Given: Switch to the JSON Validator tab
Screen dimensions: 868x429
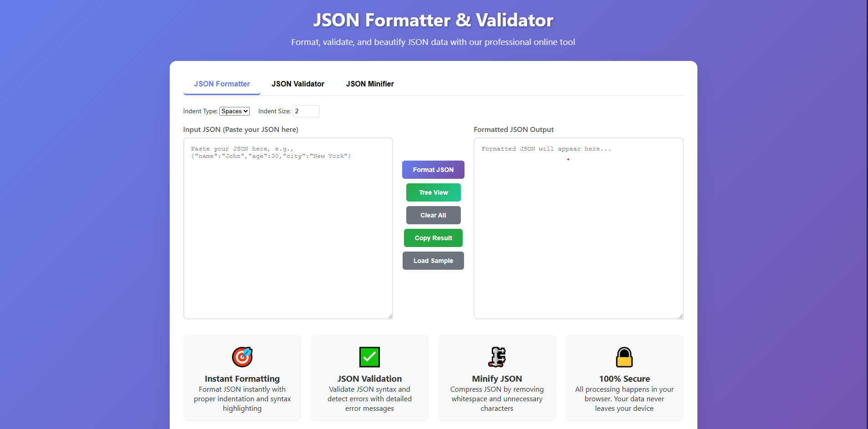Looking at the screenshot, I should 298,84.
